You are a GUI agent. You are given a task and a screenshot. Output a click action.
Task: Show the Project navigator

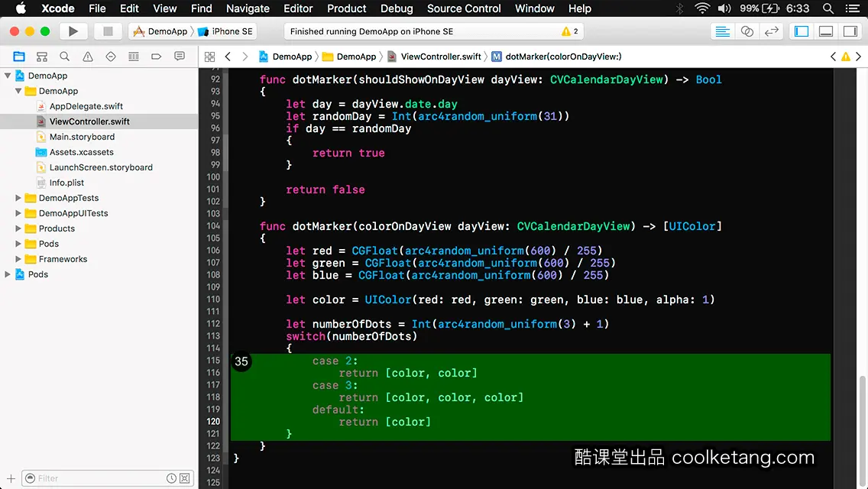coord(19,57)
